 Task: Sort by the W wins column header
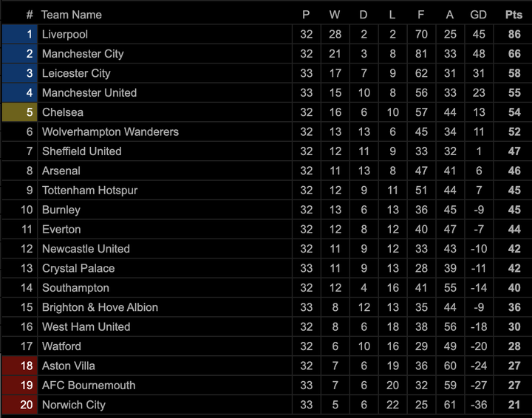point(335,15)
